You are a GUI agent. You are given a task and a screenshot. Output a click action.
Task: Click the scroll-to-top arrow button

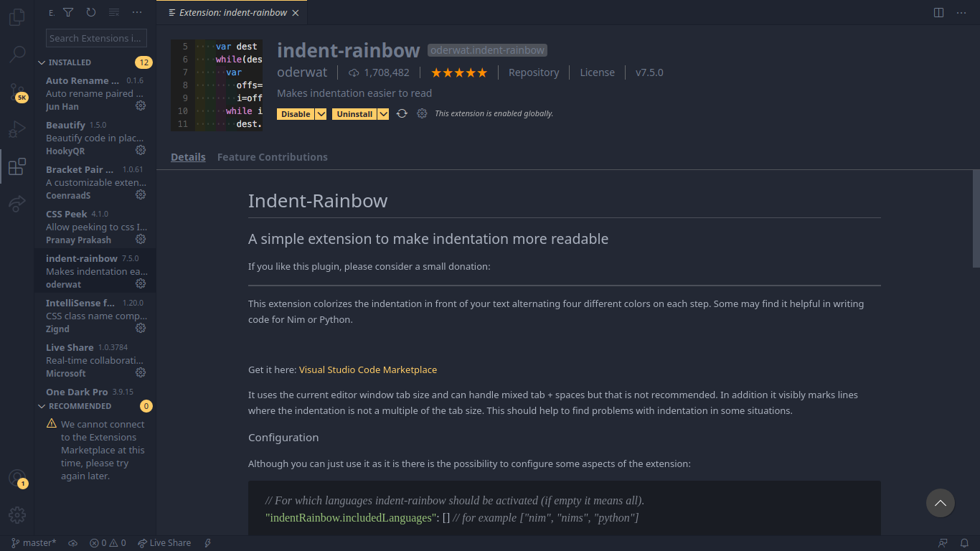pyautogui.click(x=940, y=503)
